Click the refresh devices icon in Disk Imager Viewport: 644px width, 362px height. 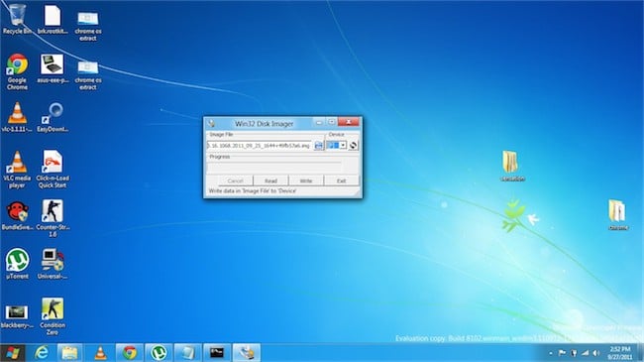pyautogui.click(x=354, y=145)
